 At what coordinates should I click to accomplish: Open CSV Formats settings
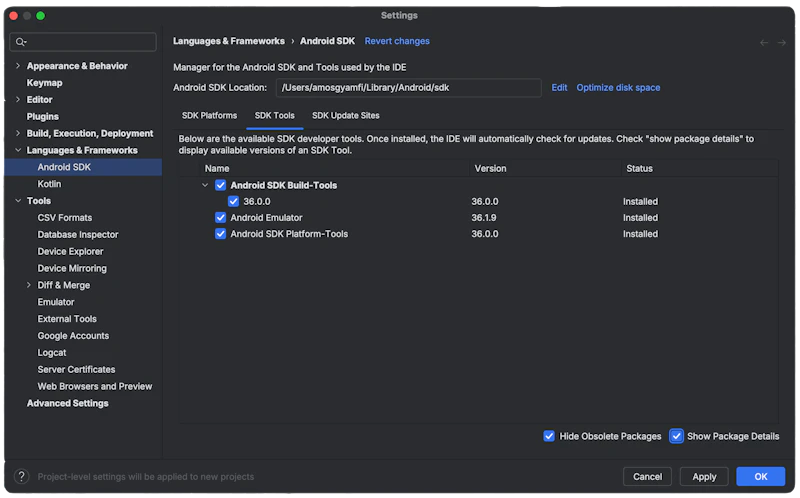pos(65,218)
